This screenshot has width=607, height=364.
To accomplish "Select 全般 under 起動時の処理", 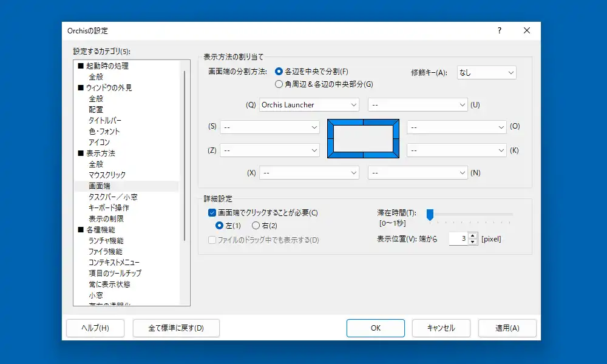I will click(x=96, y=77).
